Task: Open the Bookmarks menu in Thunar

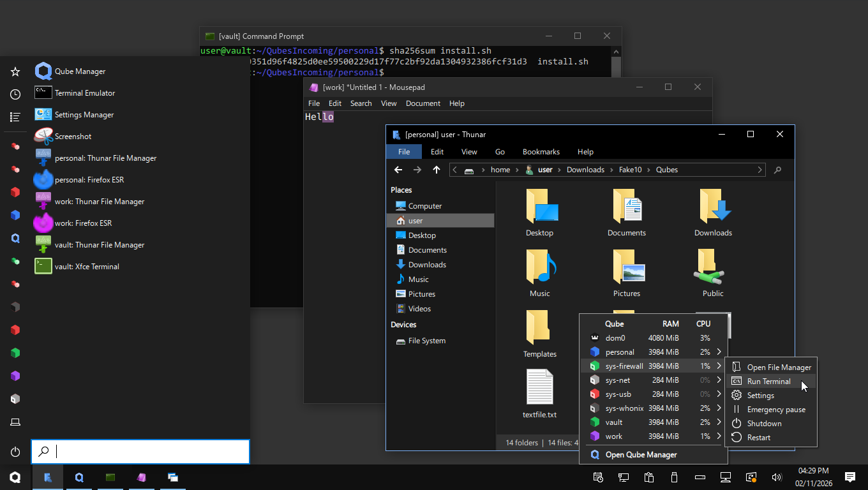Action: click(x=541, y=152)
